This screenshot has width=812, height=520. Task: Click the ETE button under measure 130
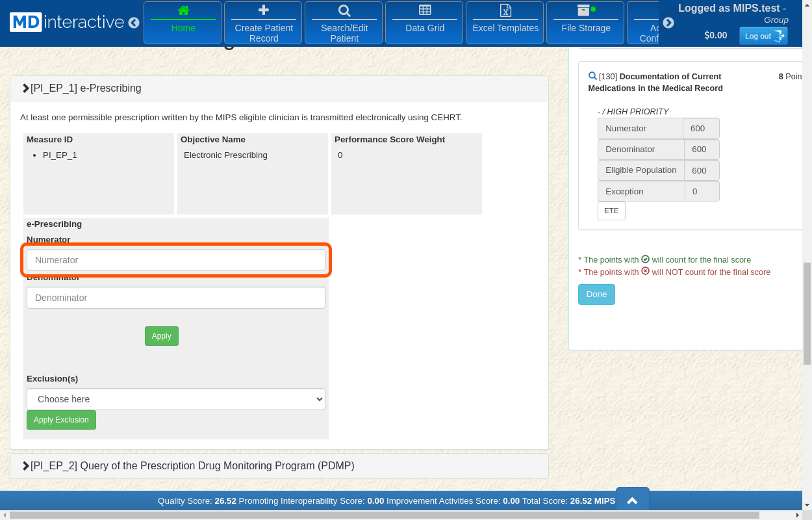[611, 211]
